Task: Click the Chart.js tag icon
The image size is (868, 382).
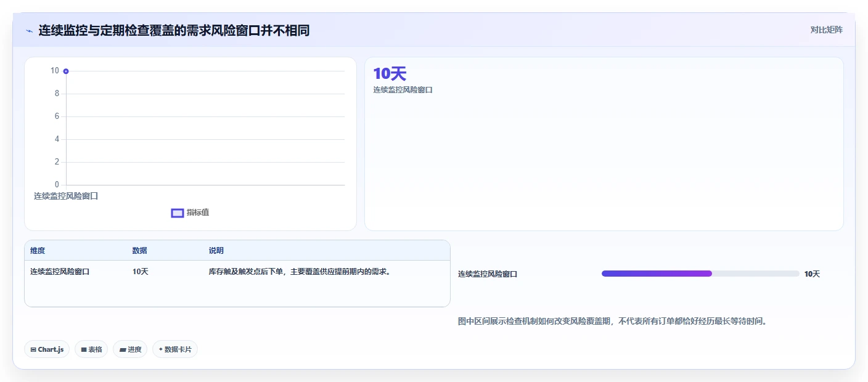Action: click(x=33, y=349)
